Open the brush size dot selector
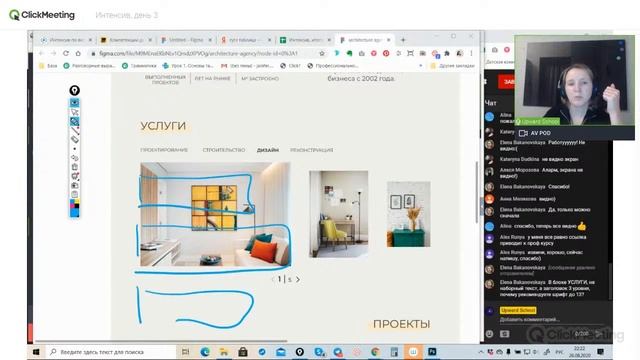The width and height of the screenshot is (640, 360). pos(75,149)
